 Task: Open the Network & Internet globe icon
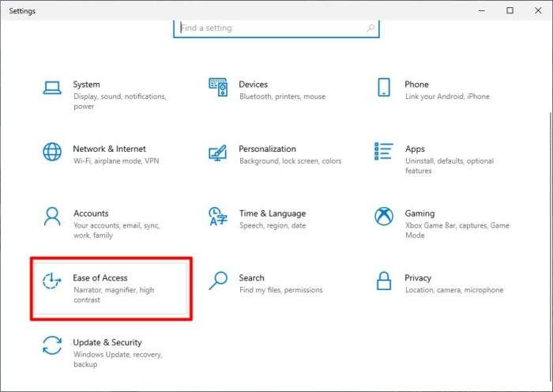[52, 152]
